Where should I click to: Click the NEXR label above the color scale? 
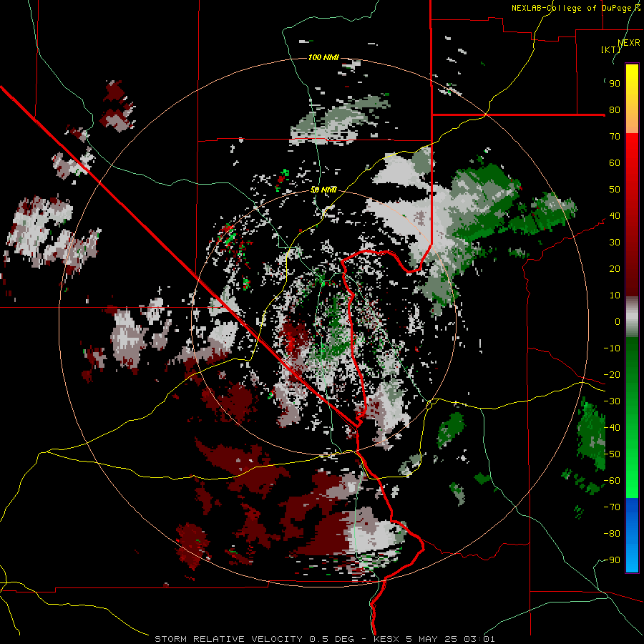point(629,42)
